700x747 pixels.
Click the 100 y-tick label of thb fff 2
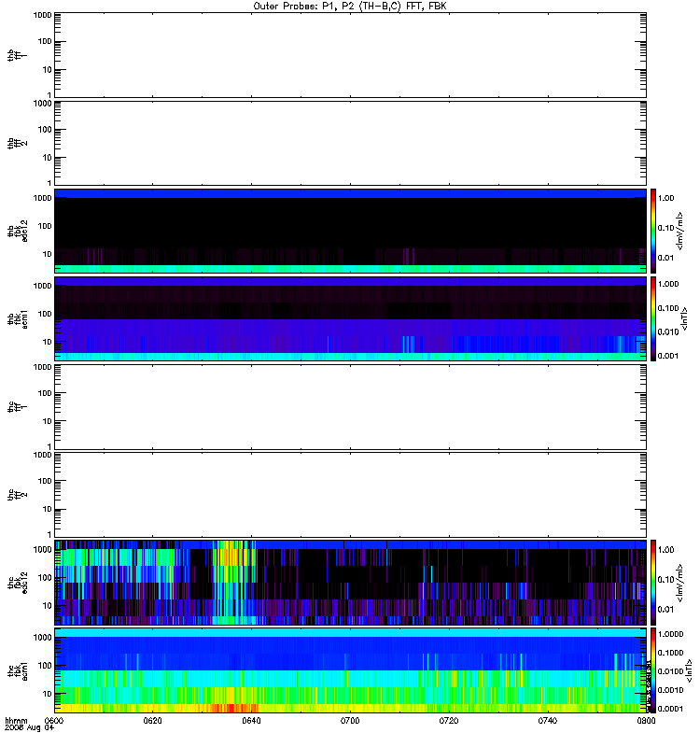point(45,130)
